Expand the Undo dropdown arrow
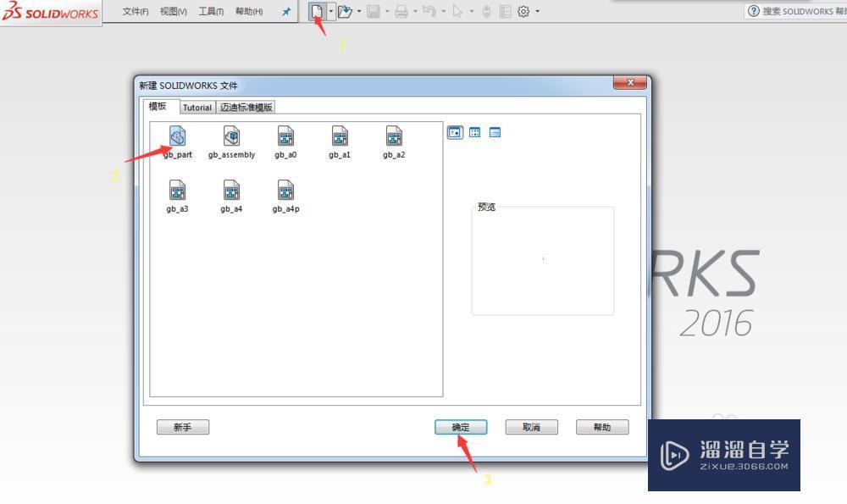Image resolution: width=847 pixels, height=504 pixels. (x=444, y=11)
